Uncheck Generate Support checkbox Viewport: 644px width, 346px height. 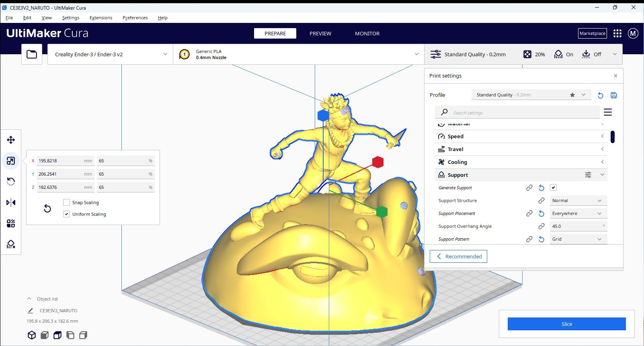click(554, 188)
